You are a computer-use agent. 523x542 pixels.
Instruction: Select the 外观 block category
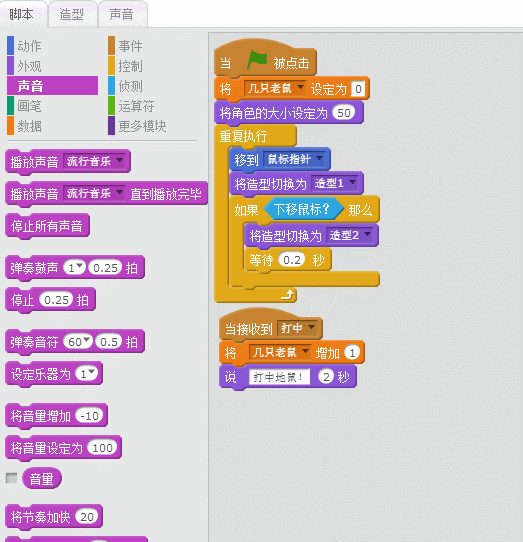pyautogui.click(x=29, y=66)
